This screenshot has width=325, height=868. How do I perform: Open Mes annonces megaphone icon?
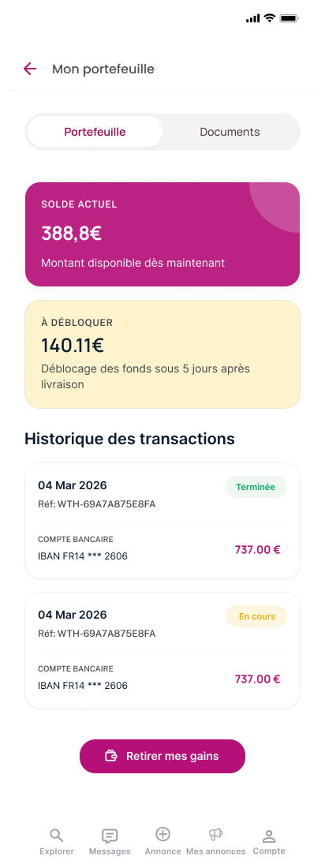(x=215, y=834)
